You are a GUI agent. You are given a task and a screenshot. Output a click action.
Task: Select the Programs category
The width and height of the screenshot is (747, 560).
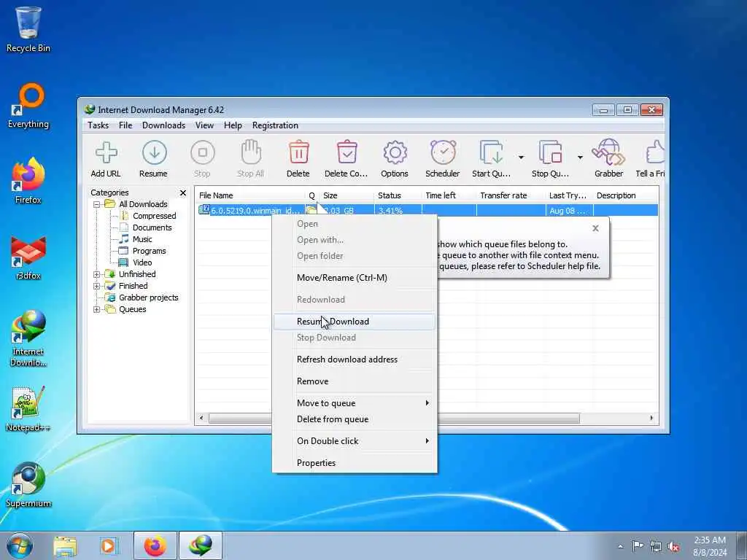click(x=149, y=251)
